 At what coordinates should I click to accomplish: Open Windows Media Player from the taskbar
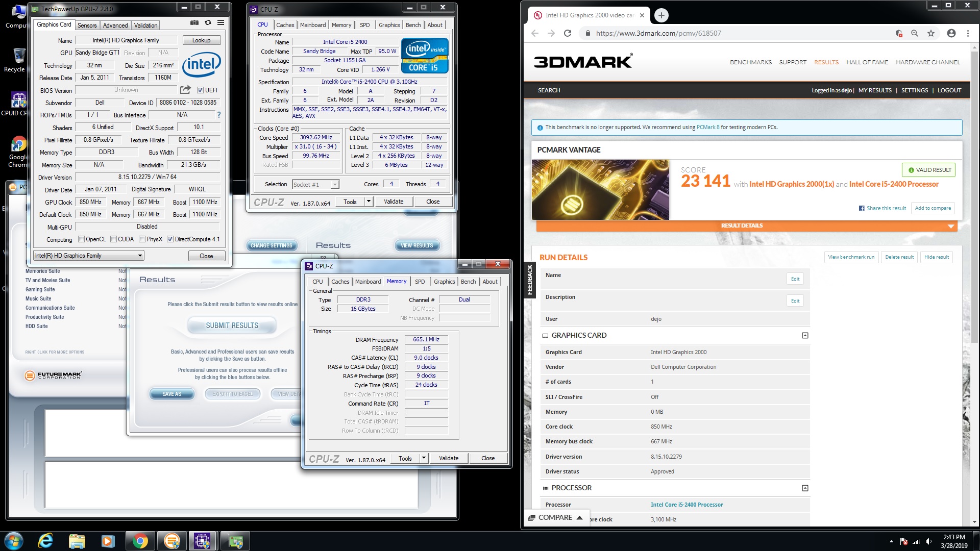coord(108,541)
